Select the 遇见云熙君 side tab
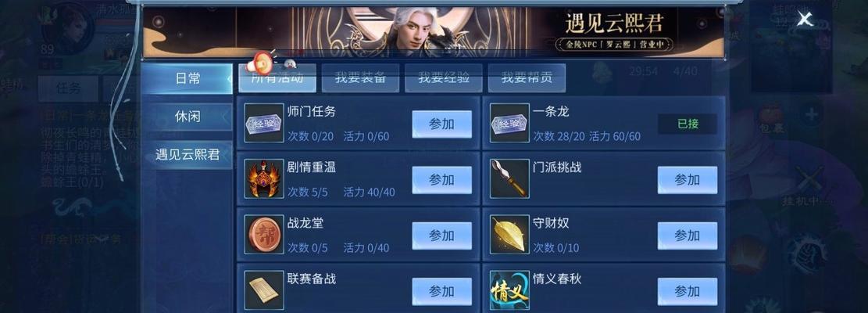 click(188, 155)
